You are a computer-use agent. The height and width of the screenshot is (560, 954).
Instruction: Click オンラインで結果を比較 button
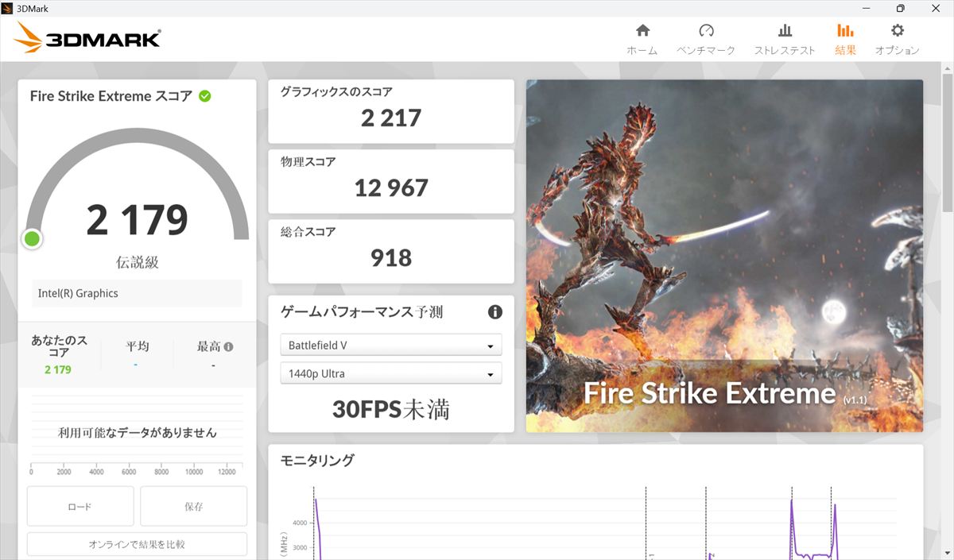pos(137,544)
